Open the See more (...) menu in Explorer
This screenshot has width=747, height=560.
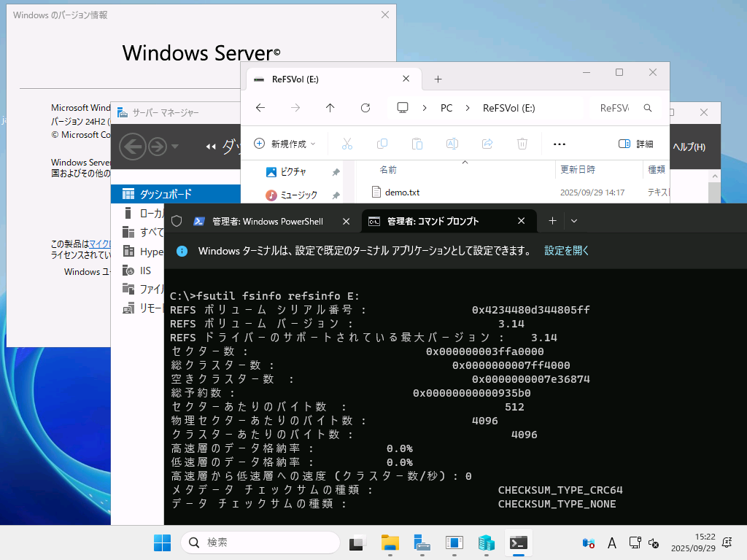(559, 144)
